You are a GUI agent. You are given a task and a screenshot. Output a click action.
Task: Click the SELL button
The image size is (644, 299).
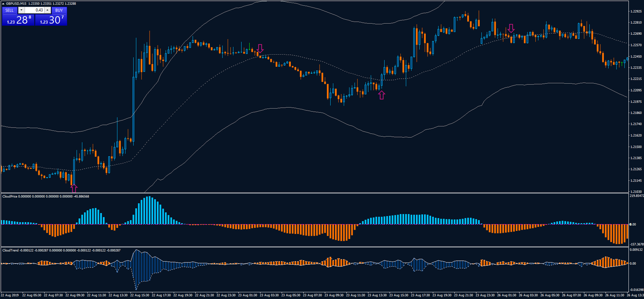[x=9, y=10]
